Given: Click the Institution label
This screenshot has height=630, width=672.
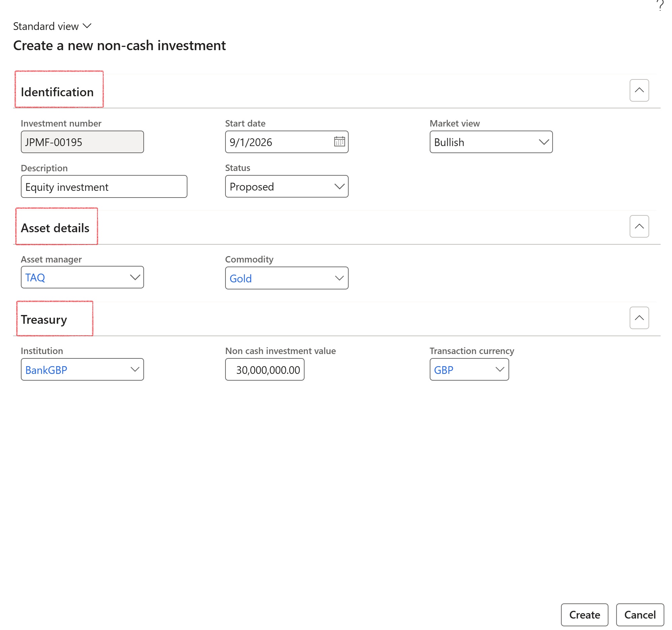Looking at the screenshot, I should click(x=42, y=351).
